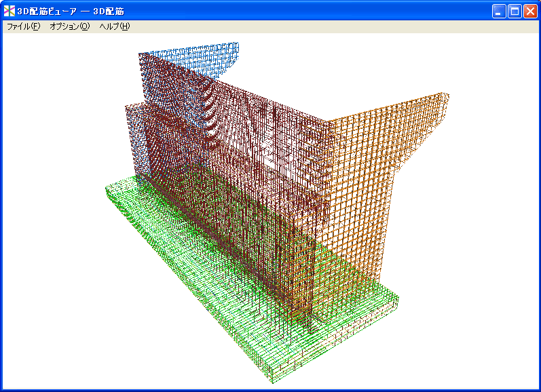The width and height of the screenshot is (541, 392).
Task: Open the ヘルプ(H) menu
Action: pyautogui.click(x=115, y=26)
